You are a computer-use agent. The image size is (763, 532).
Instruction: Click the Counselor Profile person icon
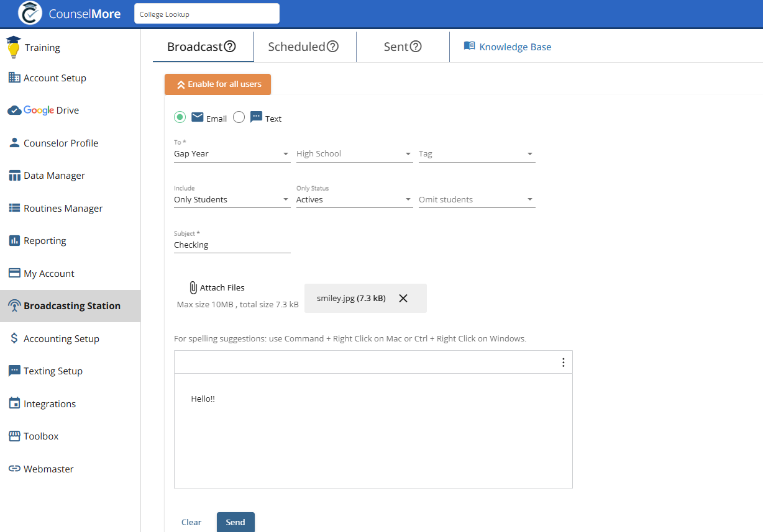14,143
